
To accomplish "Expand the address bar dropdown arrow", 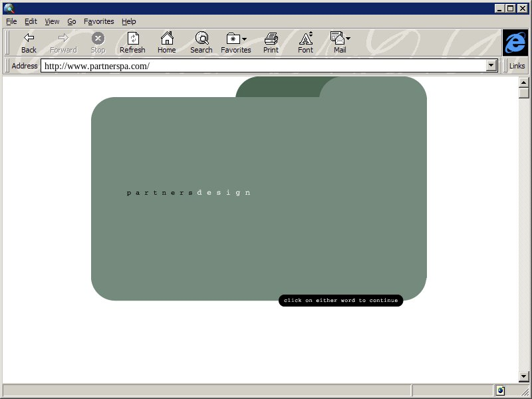I will pos(492,66).
